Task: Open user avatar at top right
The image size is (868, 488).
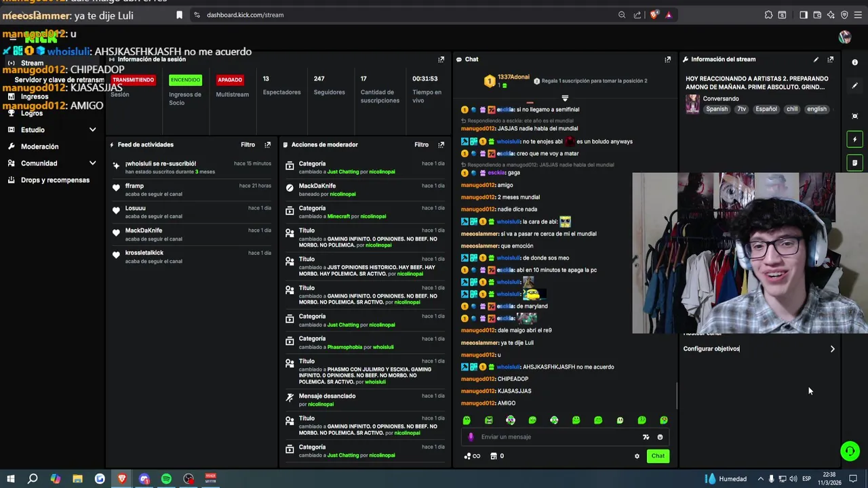Action: (844, 37)
